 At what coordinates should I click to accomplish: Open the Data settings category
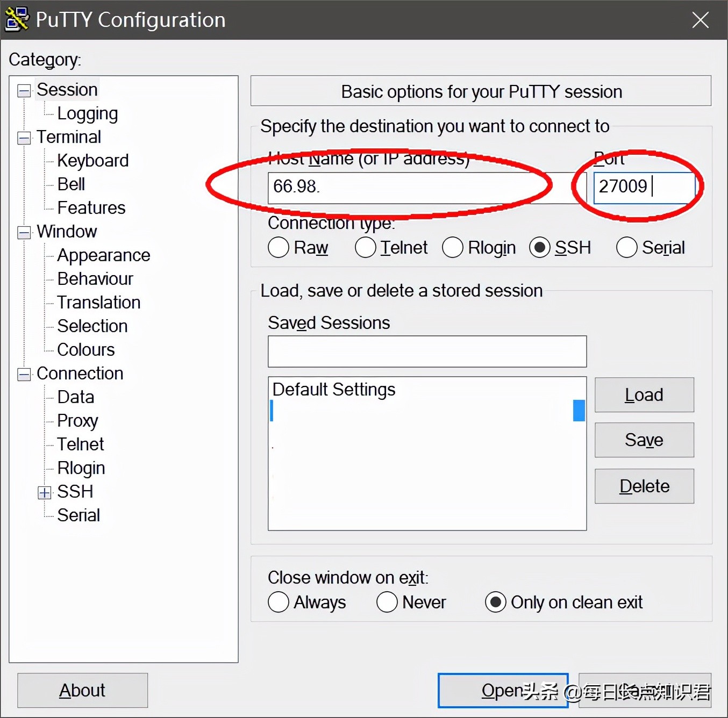[x=76, y=397]
